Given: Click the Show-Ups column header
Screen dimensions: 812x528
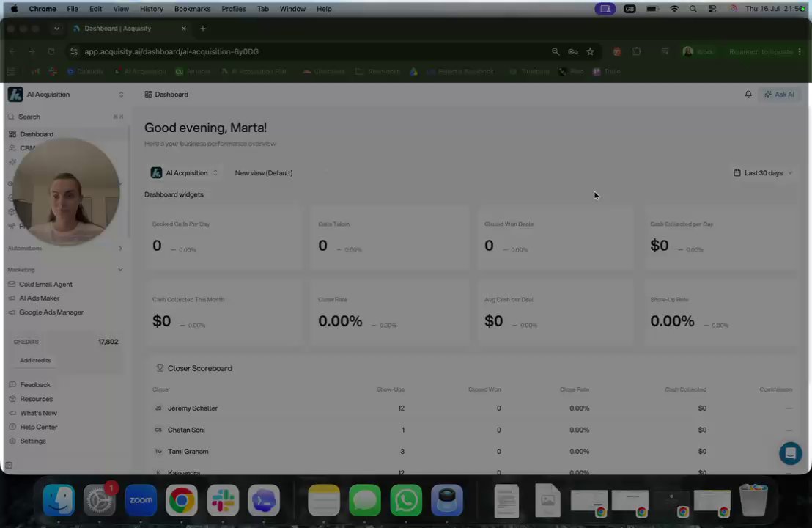Looking at the screenshot, I should (x=390, y=389).
